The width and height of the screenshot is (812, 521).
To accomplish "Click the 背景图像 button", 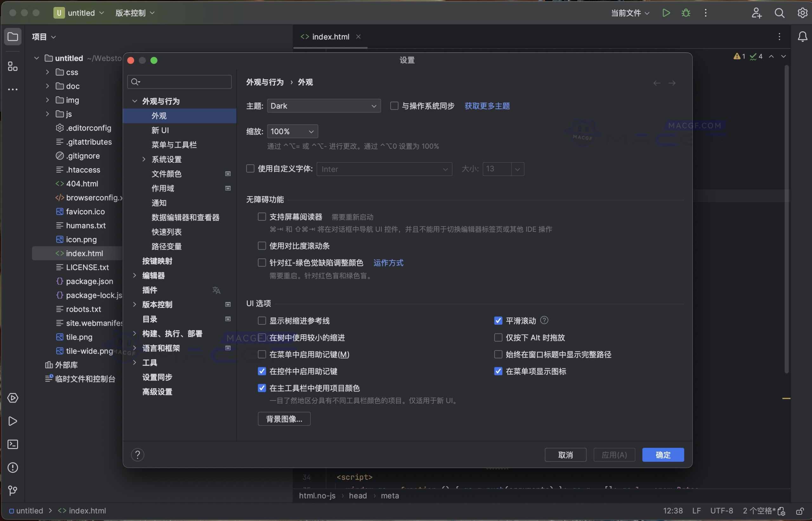I will pyautogui.click(x=284, y=419).
